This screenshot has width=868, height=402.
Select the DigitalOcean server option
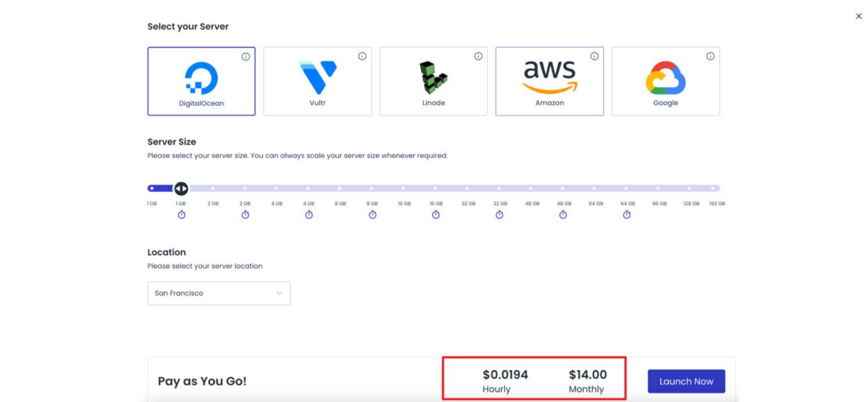[x=201, y=81]
